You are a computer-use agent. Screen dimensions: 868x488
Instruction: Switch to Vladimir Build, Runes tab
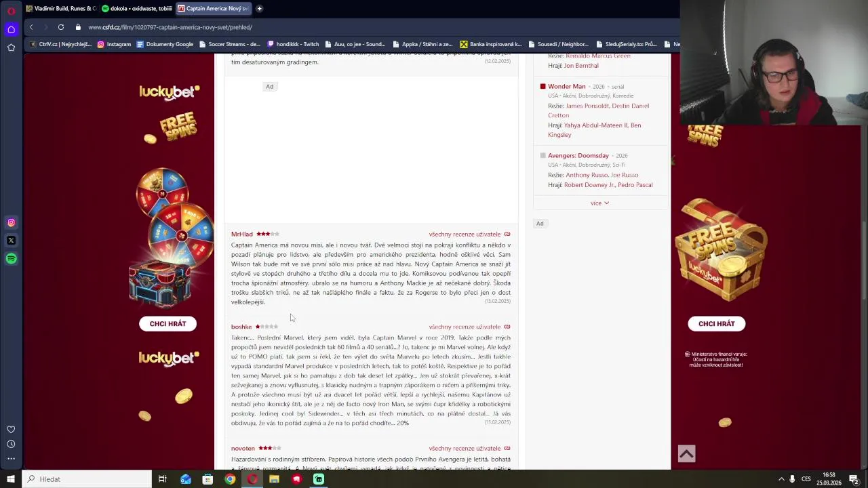[61, 9]
